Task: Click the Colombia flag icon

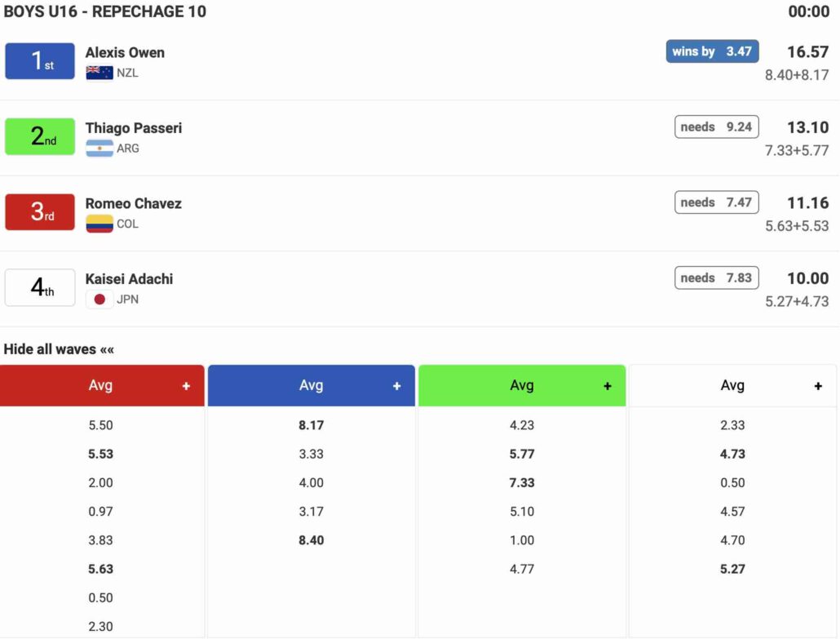Action: click(99, 224)
